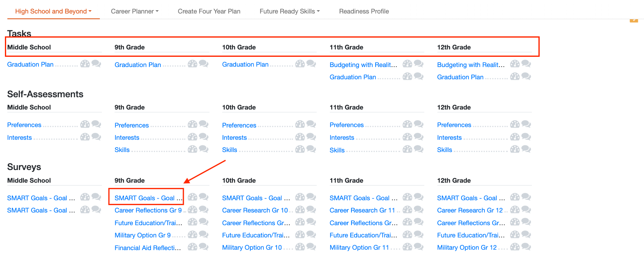Image resolution: width=644 pixels, height=255 pixels.
Task: Open comments icon next to Military Option Gr 9
Action: click(x=203, y=235)
